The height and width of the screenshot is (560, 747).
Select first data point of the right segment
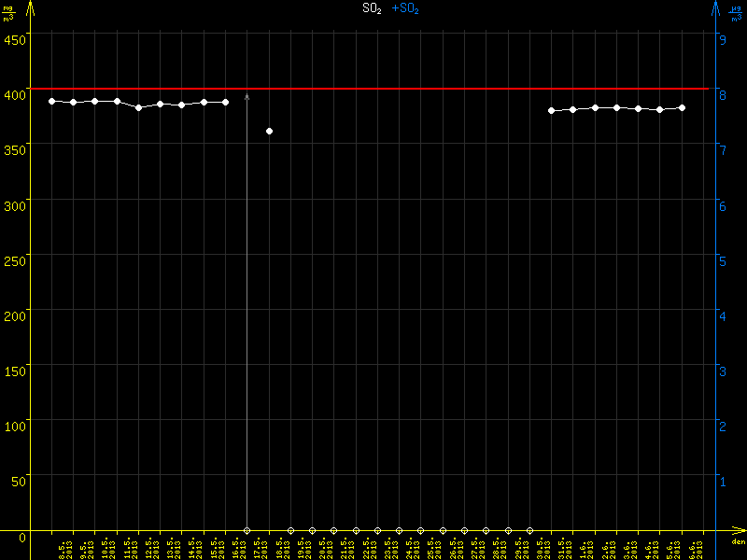552,110
